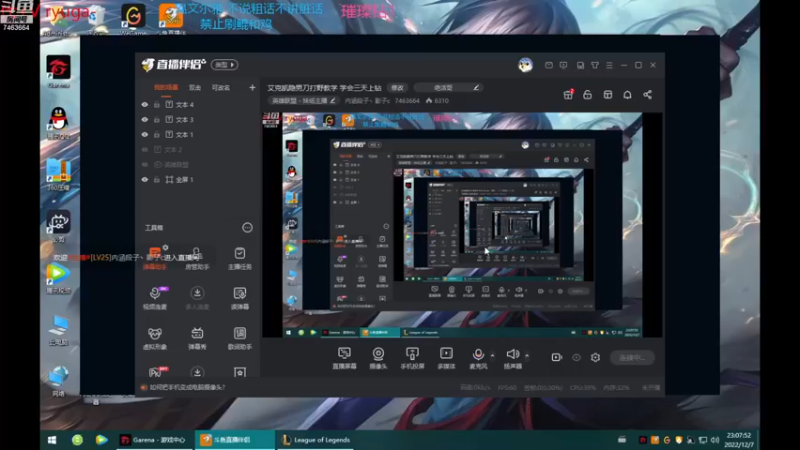Image resolution: width=800 pixels, height=450 pixels.
Task: Open the 读弹幕 tool
Action: click(239, 298)
